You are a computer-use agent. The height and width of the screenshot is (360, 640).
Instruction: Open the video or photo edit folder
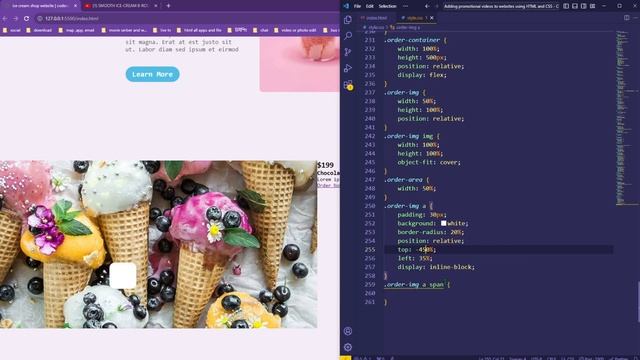coord(295,30)
